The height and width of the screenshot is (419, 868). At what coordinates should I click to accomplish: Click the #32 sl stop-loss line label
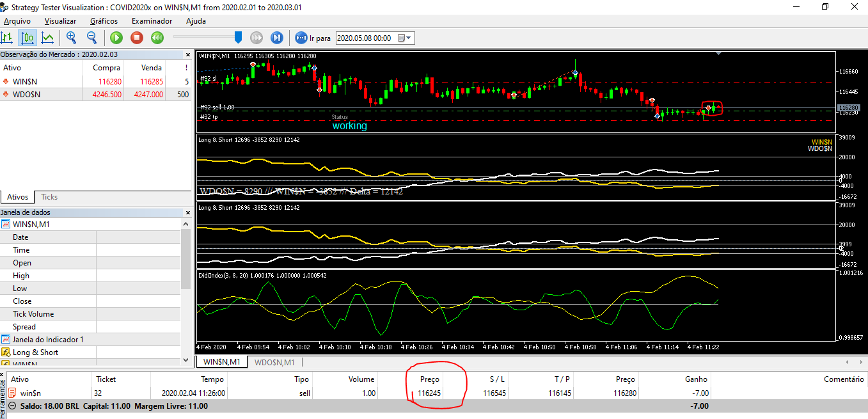pos(208,79)
